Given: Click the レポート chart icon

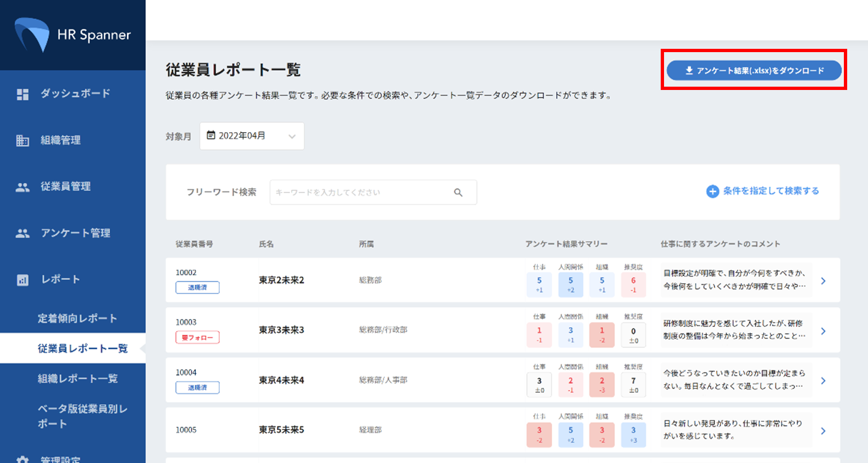Looking at the screenshot, I should (x=22, y=280).
